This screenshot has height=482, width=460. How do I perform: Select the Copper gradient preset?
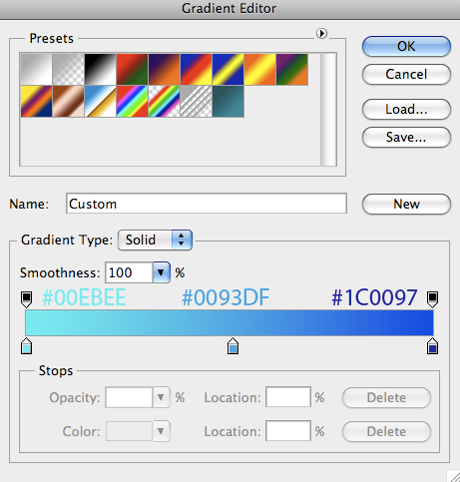pos(68,101)
